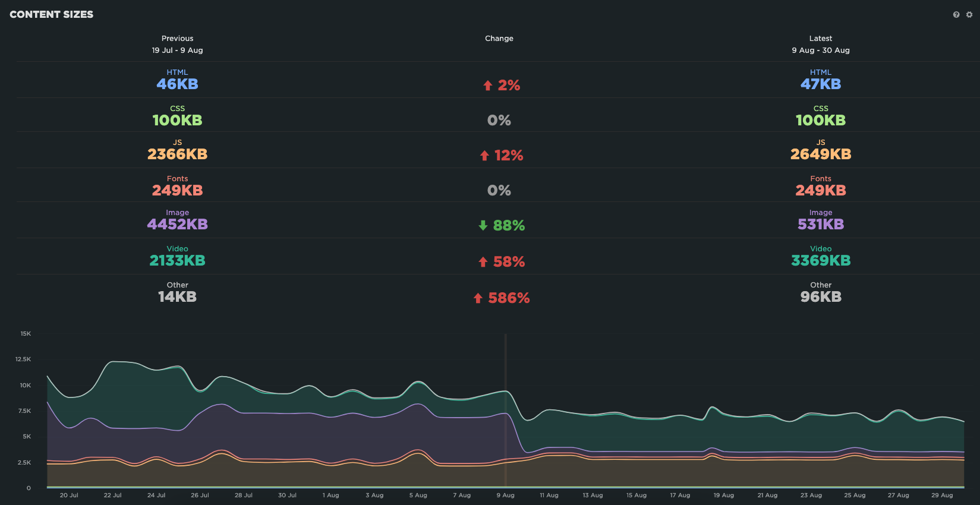This screenshot has height=505, width=980.
Task: Click the red up arrow beside 2%
Action: click(487, 86)
